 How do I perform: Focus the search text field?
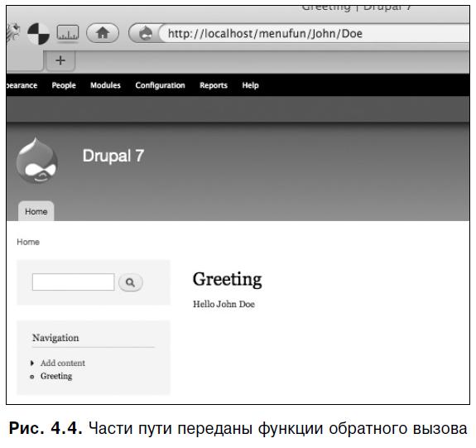click(x=74, y=282)
